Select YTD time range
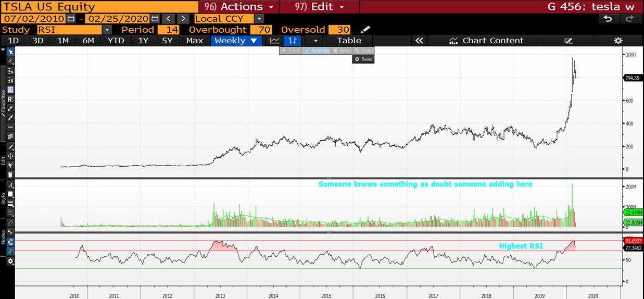This screenshot has width=644, height=299. click(116, 41)
